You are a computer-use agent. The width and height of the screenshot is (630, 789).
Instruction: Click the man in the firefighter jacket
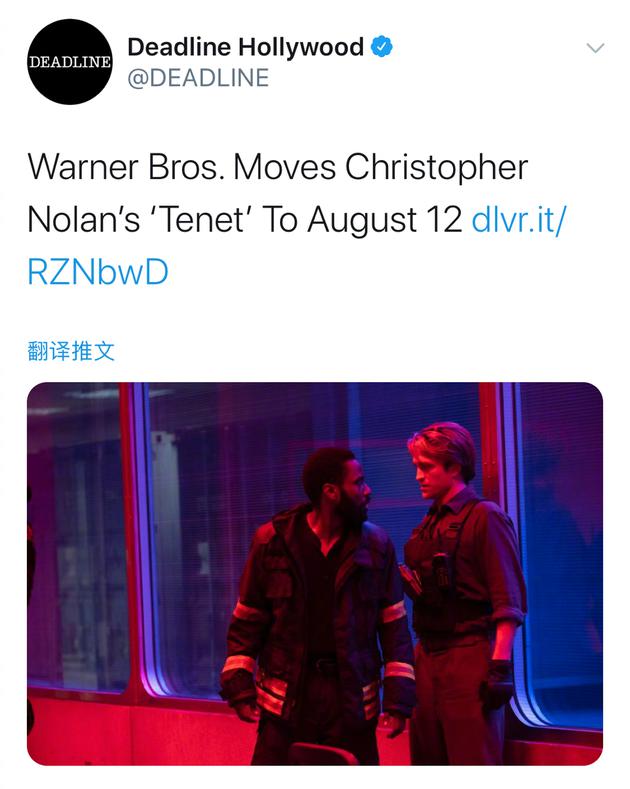[320, 600]
